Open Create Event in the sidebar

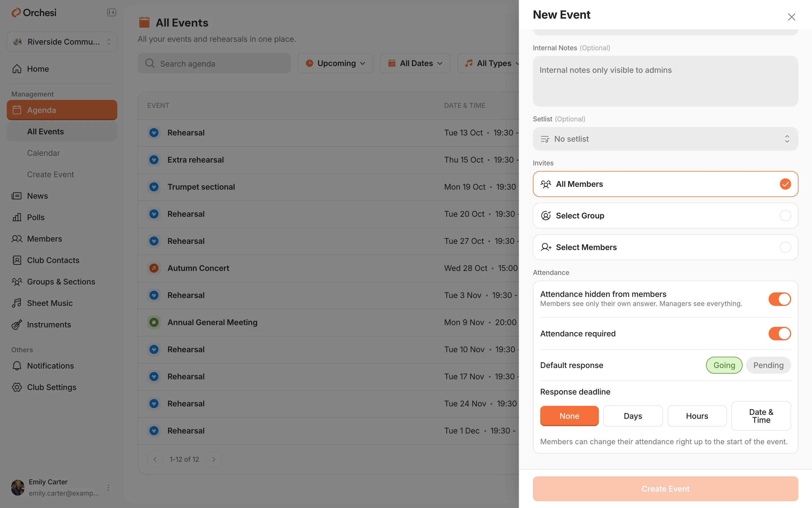[x=62, y=175]
